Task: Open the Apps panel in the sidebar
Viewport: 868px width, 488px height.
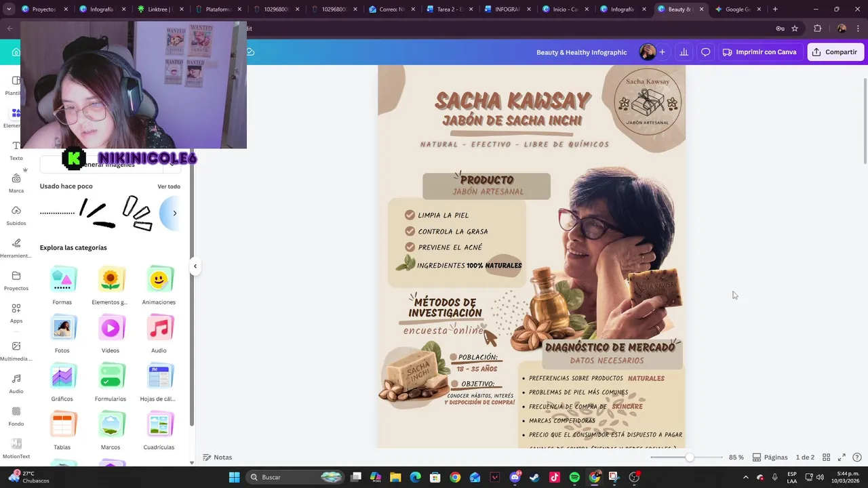Action: coord(16,313)
